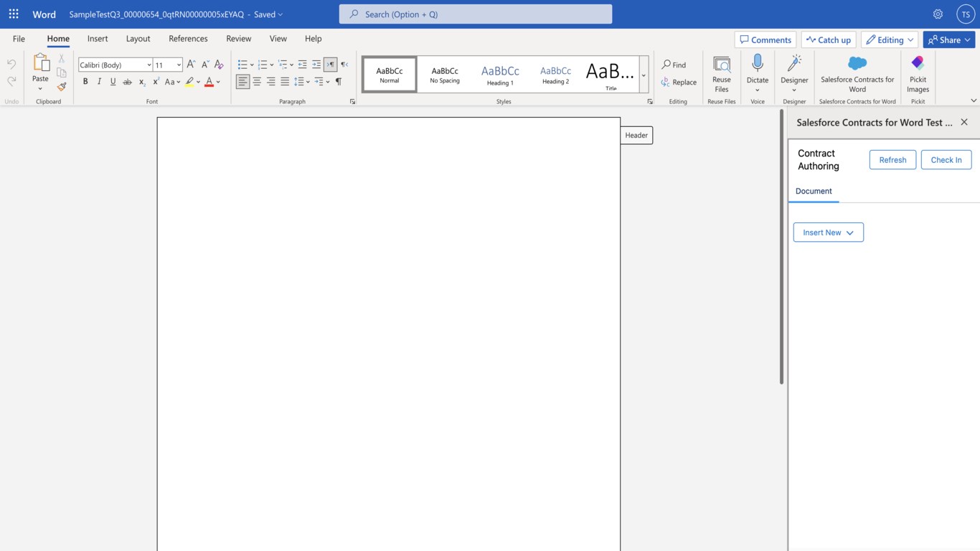Click the Catch up button
The height and width of the screenshot is (551, 980).
(829, 39)
